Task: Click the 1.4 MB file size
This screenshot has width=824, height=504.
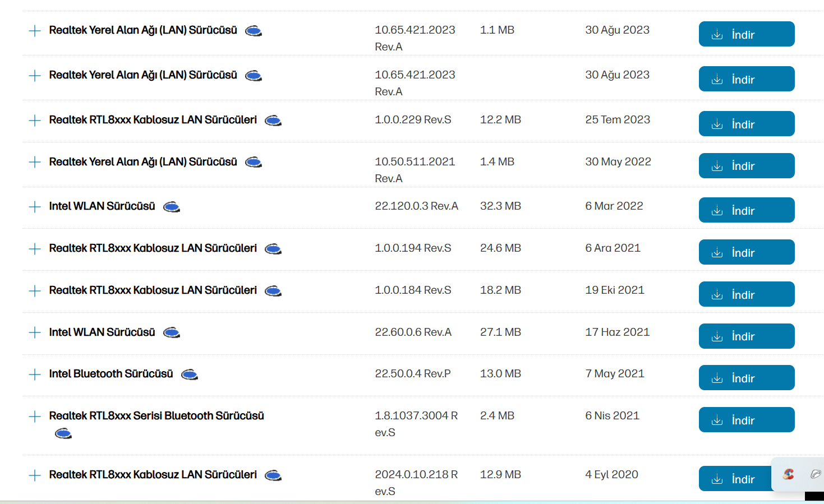Action: [x=497, y=162]
